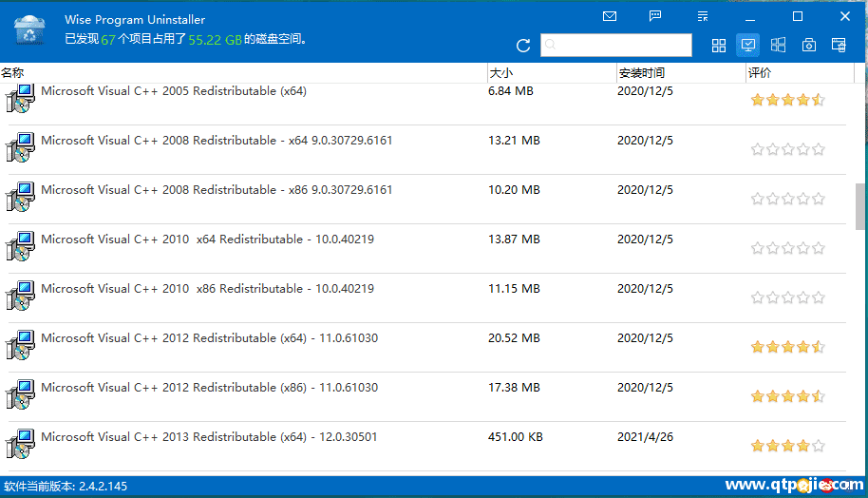Click the Wise Program Uninstaller logo icon
Image resolution: width=868 pixels, height=498 pixels.
point(29,29)
